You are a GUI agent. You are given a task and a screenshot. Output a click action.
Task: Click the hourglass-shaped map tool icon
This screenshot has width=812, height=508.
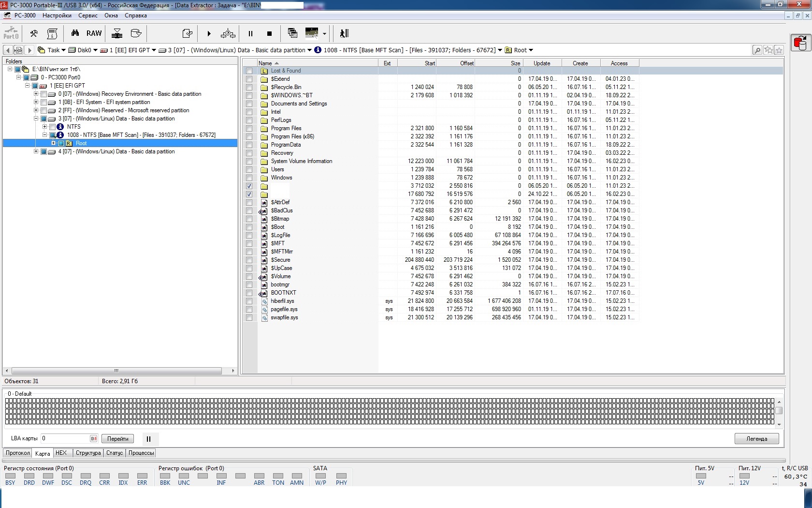(117, 33)
